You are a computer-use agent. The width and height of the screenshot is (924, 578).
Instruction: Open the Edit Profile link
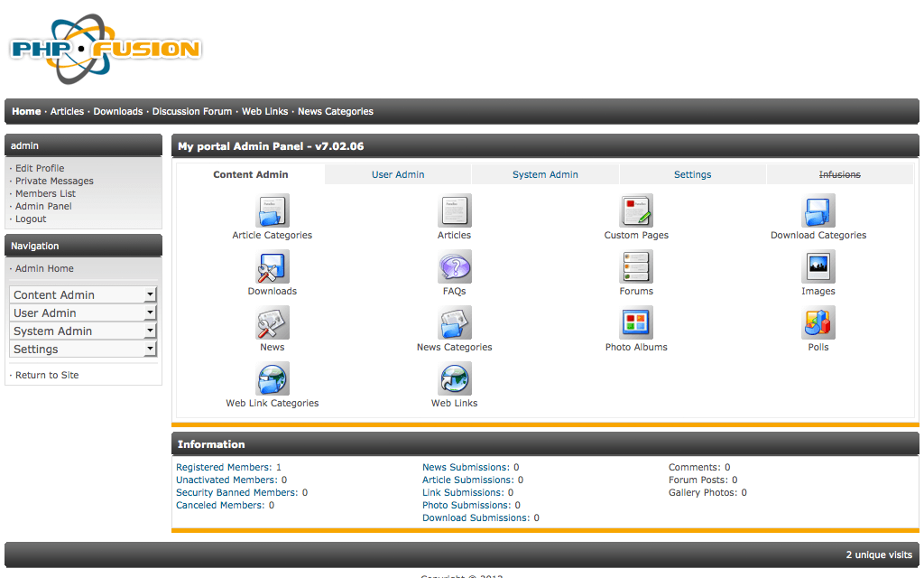tap(39, 168)
